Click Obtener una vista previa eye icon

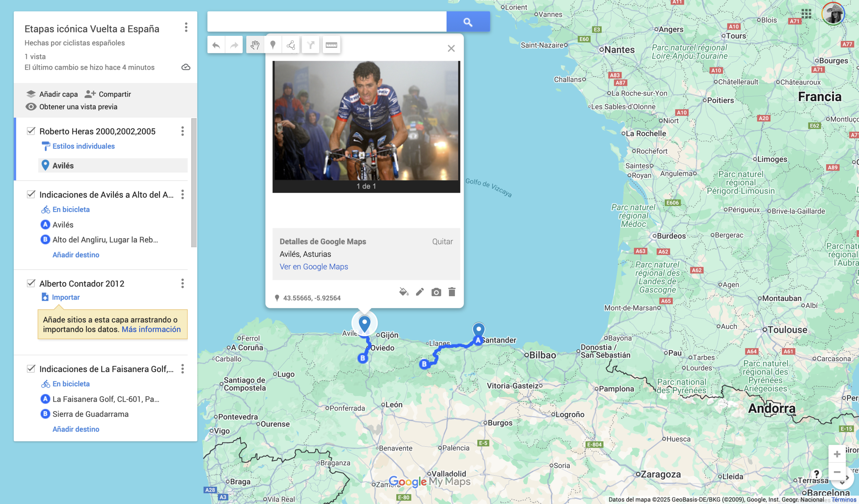tap(31, 107)
